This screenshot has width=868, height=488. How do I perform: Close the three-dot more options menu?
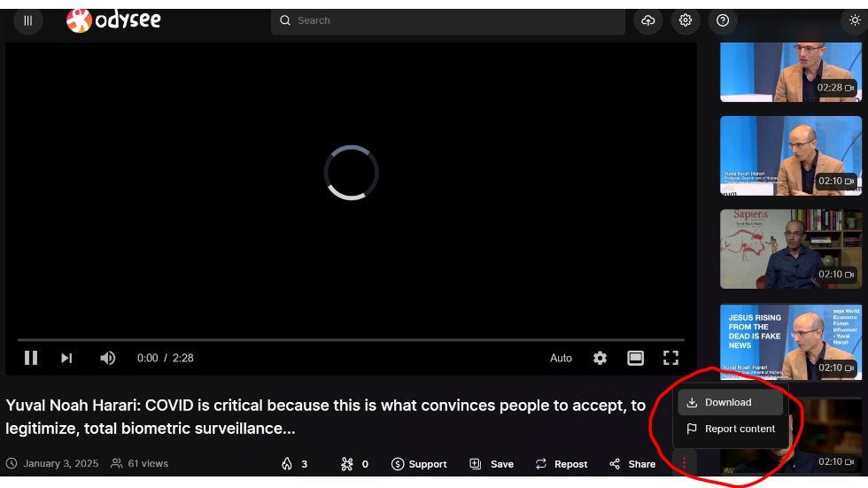pyautogui.click(x=684, y=463)
